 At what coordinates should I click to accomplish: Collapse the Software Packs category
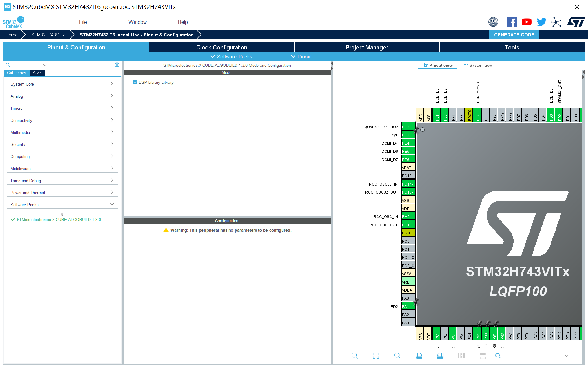tap(62, 205)
